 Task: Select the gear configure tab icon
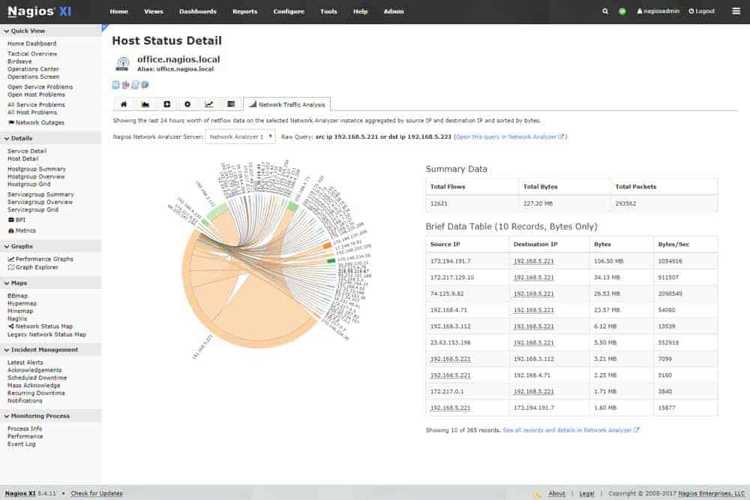(x=188, y=104)
